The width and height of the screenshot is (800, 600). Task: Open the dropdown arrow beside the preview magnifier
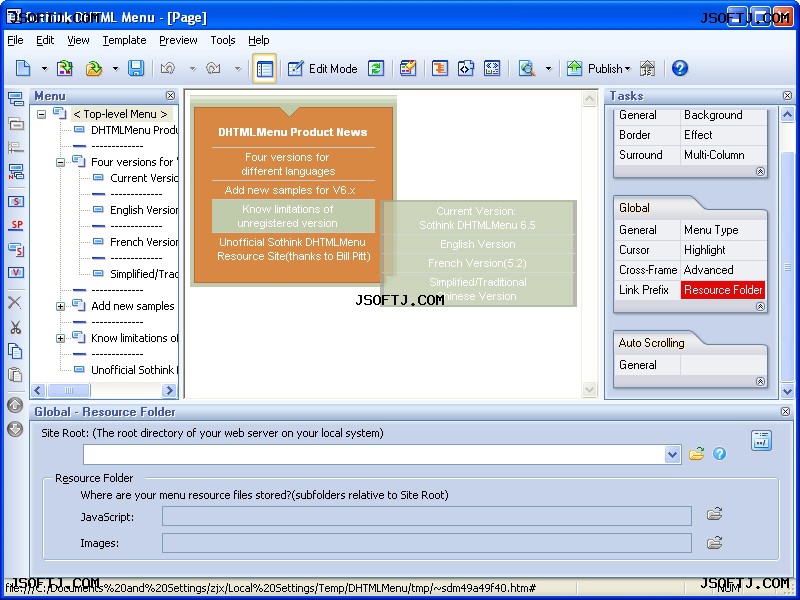548,68
